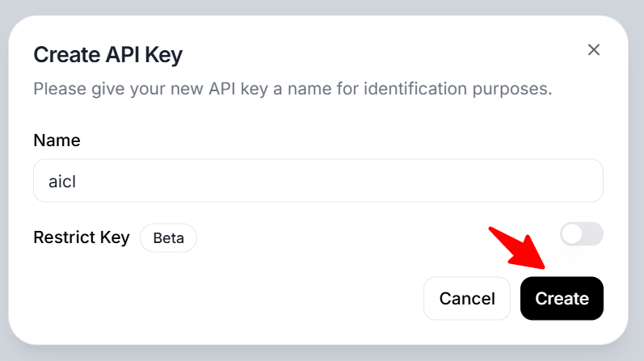This screenshot has width=644, height=361.
Task: Click the "Name" field label
Action: [x=57, y=141]
